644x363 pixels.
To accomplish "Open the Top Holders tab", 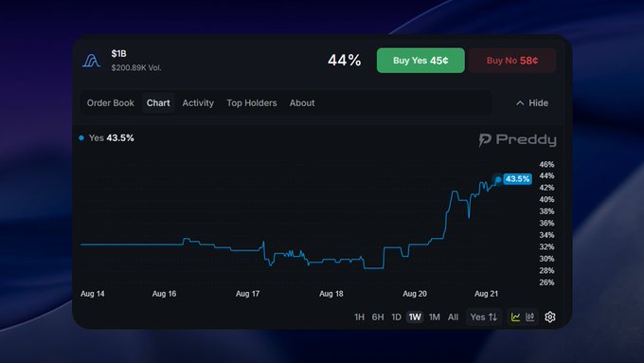I will [252, 102].
